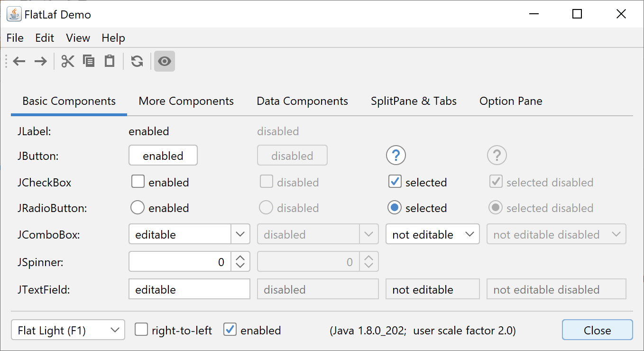Click the "JSpinner:" row label
The height and width of the screenshot is (351, 644).
click(40, 262)
